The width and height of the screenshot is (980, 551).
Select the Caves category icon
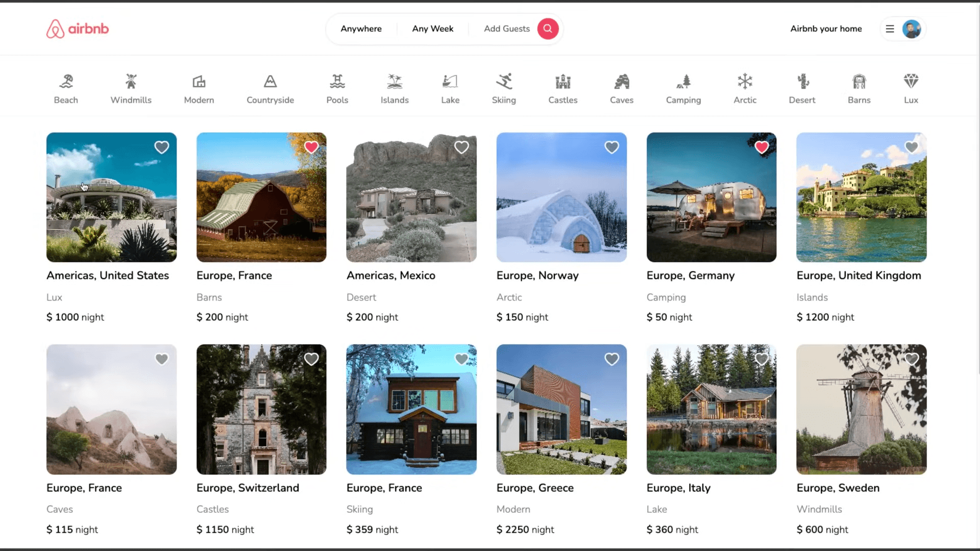tap(622, 82)
